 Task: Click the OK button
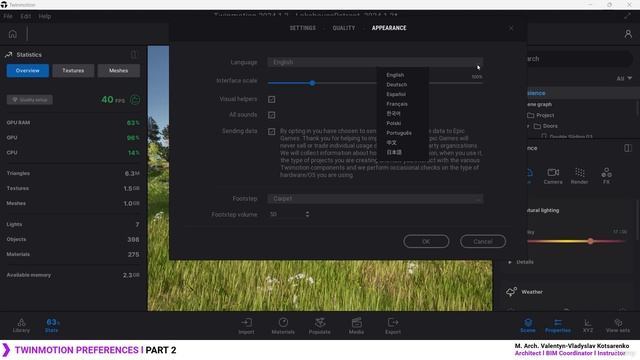tap(426, 241)
